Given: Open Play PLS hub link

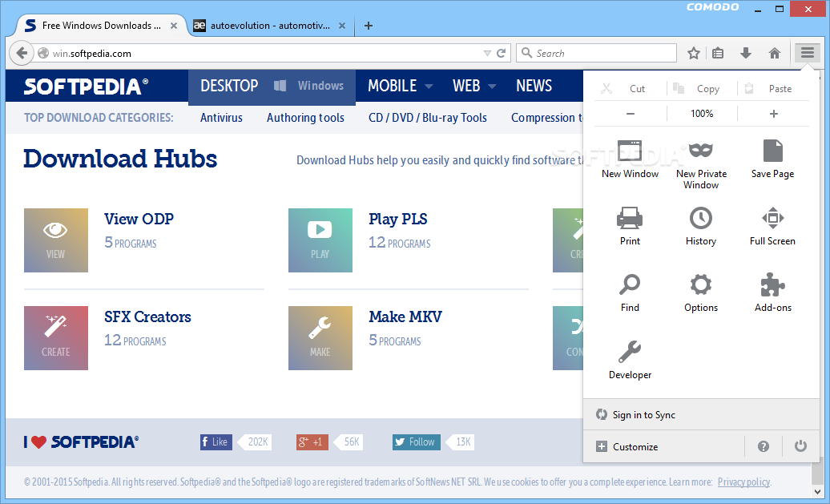Looking at the screenshot, I should click(397, 219).
